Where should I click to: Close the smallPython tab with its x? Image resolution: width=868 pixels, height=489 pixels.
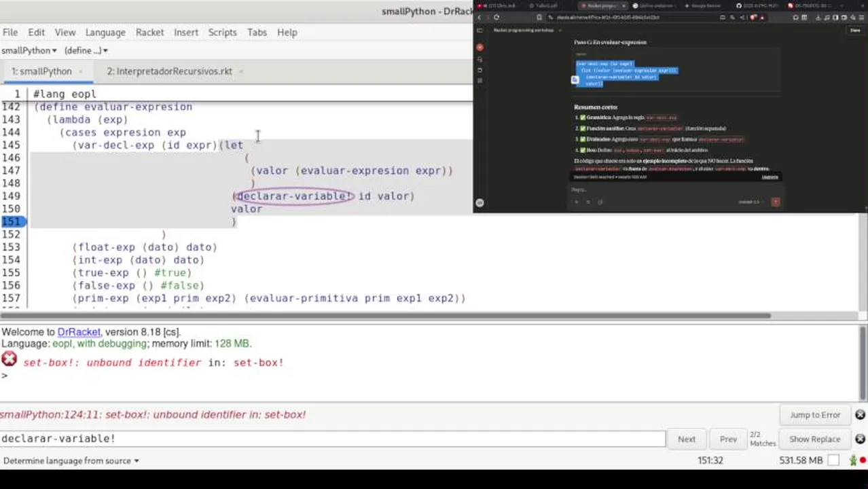pos(81,71)
